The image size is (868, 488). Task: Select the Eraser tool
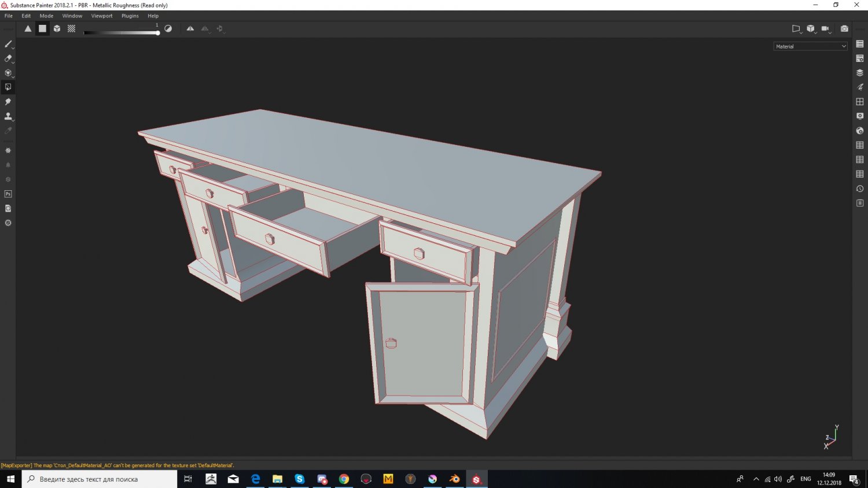(8, 58)
